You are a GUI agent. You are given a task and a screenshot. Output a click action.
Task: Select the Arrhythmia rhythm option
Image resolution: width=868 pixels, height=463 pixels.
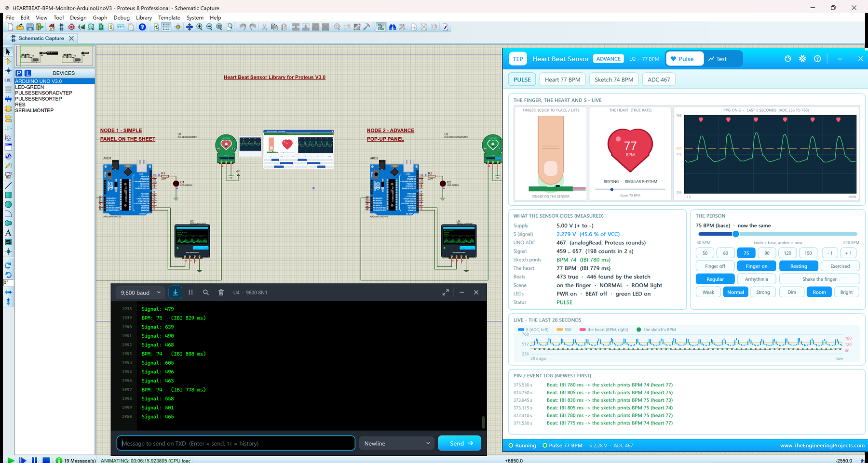point(756,279)
